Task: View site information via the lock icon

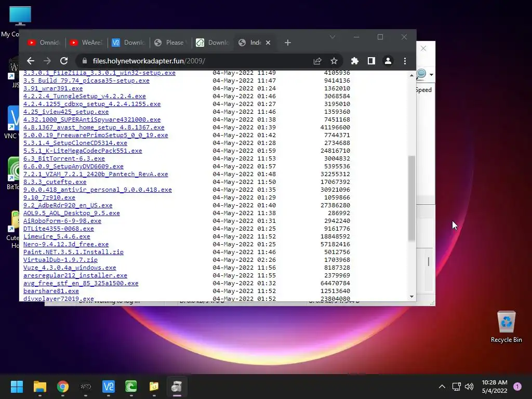Action: point(85,61)
